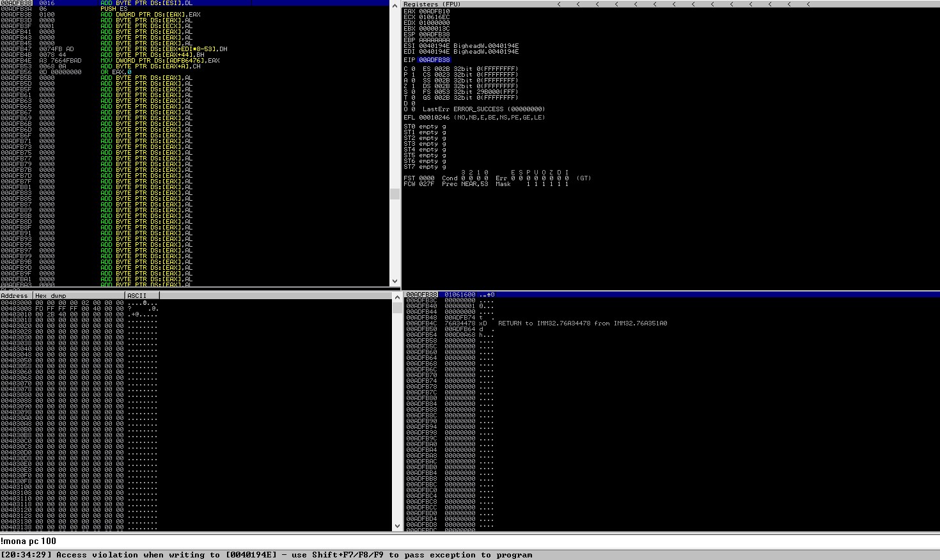Click the S sign flag value
The width and height of the screenshot is (940, 560).
click(413, 92)
